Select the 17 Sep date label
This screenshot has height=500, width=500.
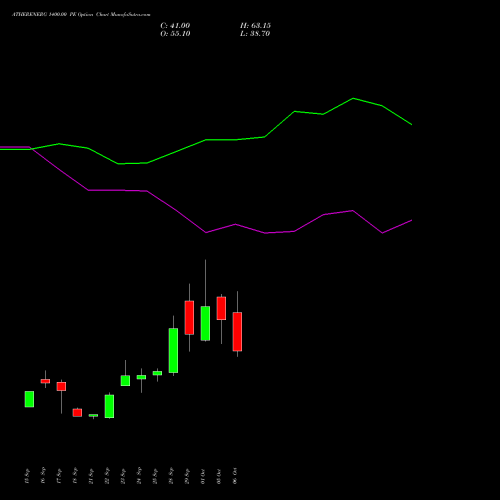[x=59, y=476]
